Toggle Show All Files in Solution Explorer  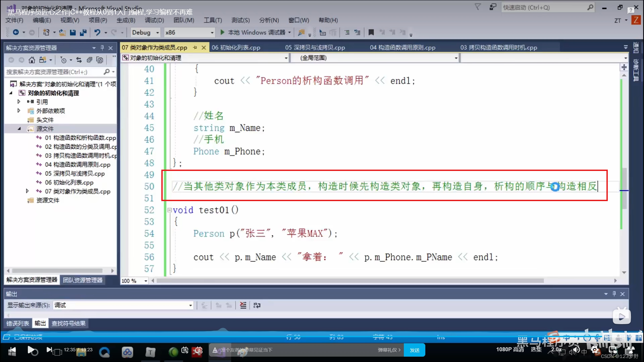100,60
